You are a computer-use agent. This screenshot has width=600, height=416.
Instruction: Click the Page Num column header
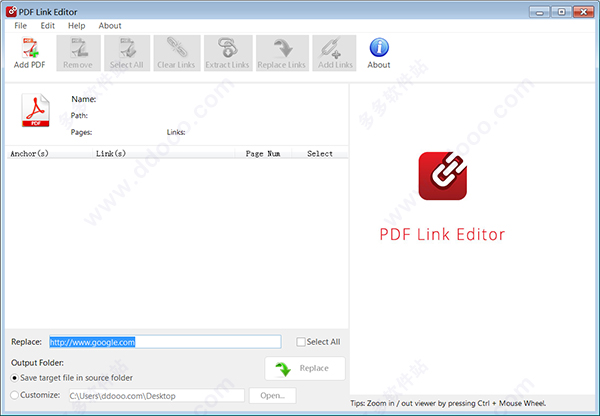point(263,153)
